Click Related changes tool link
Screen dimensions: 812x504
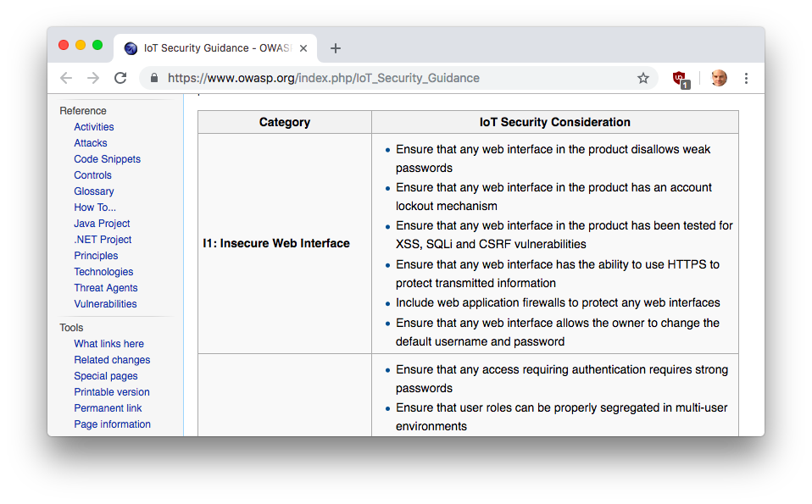click(x=112, y=359)
